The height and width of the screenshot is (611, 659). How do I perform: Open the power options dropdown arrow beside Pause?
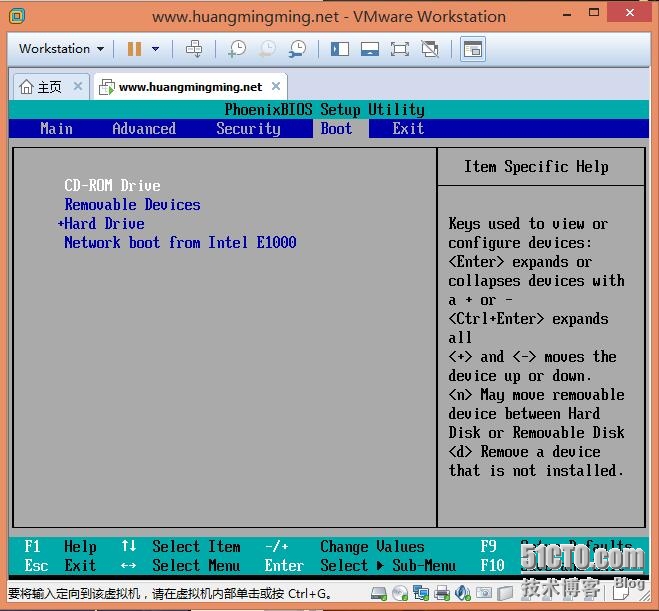tap(156, 49)
